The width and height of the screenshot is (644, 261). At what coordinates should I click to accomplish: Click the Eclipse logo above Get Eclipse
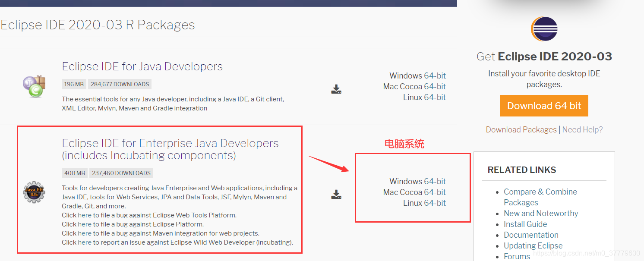tap(544, 29)
